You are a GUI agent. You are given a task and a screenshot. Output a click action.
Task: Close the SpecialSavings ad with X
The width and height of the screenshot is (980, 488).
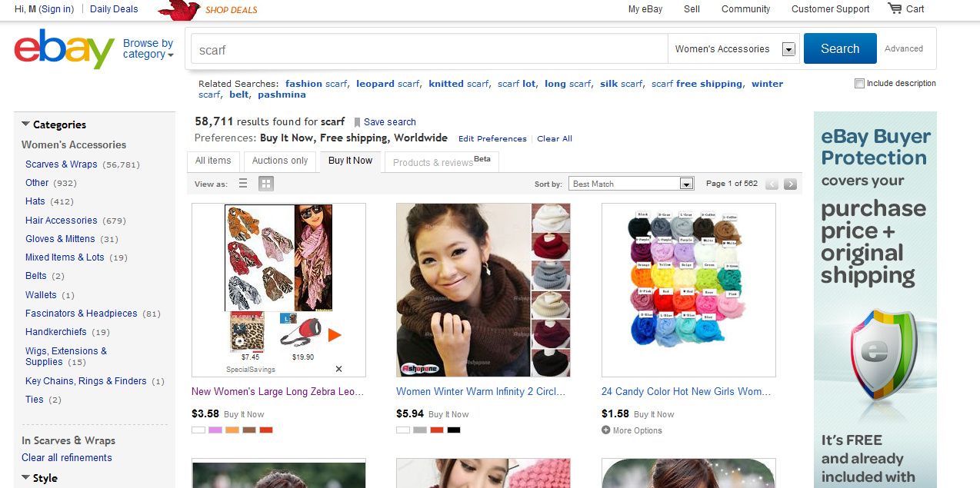click(338, 369)
